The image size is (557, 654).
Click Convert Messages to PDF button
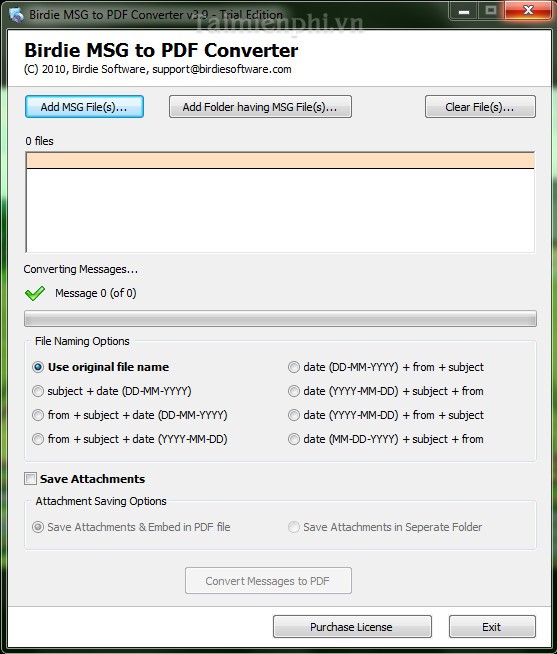[268, 581]
